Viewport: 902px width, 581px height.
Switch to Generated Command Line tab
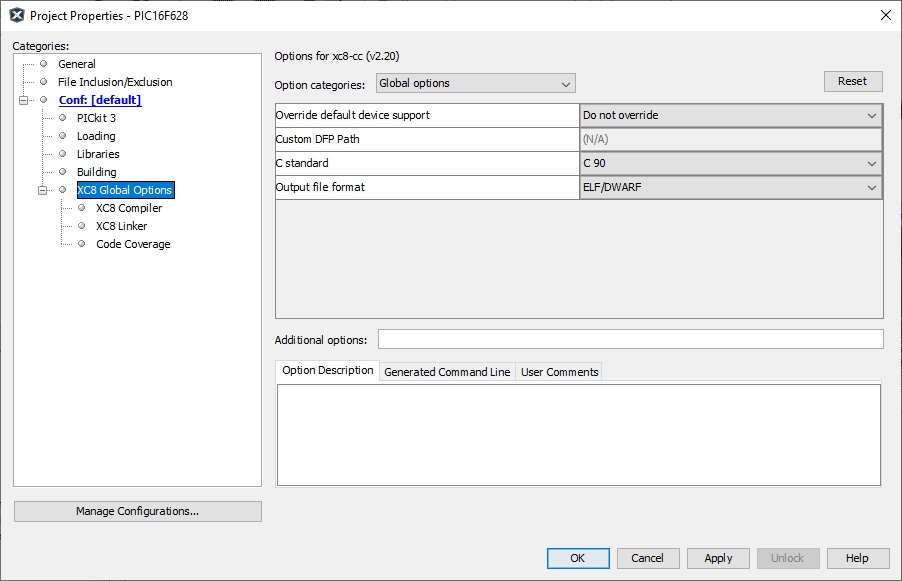click(447, 372)
